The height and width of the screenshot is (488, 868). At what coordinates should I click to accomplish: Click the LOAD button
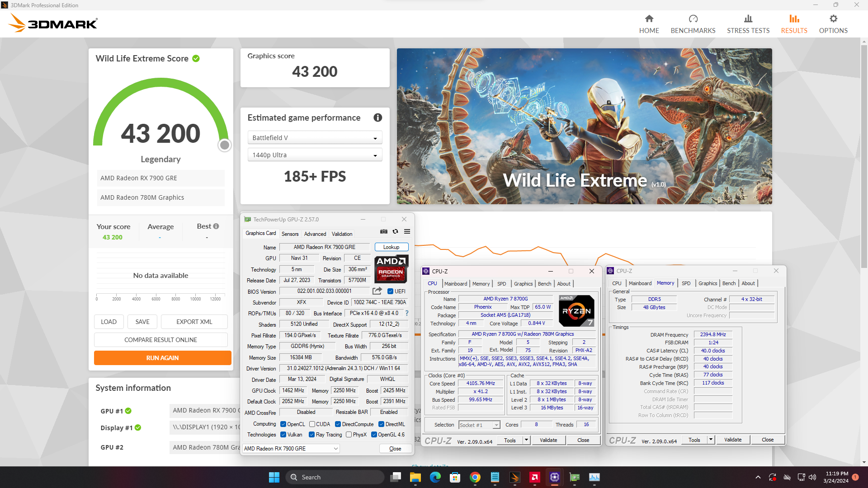(108, 322)
